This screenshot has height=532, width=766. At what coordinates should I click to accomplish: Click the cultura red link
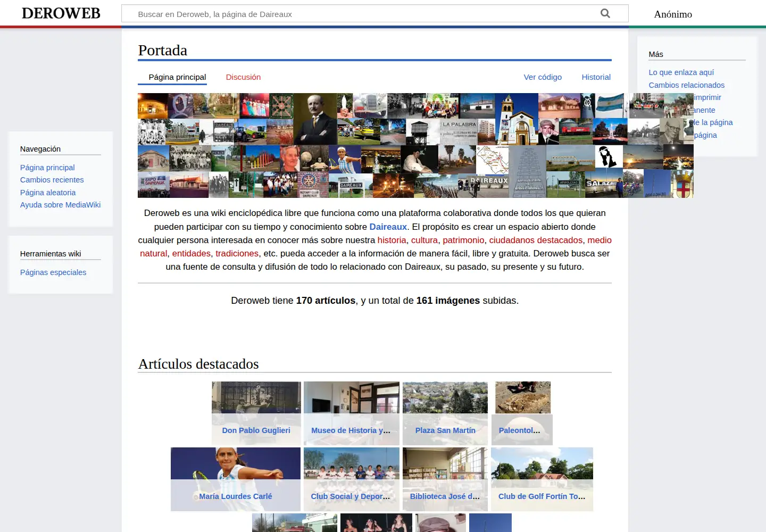coord(424,240)
